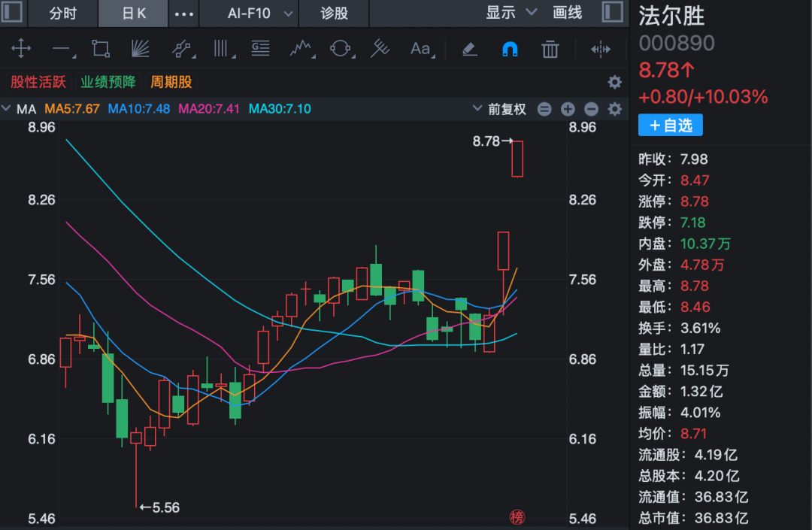
Task: Open MA indicator settings gear
Action: 614,109
